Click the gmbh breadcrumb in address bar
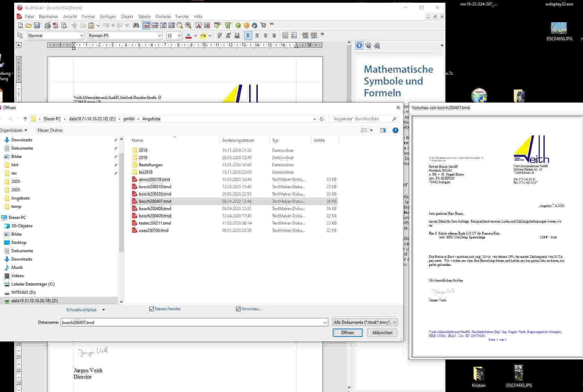The image size is (583, 392). coord(129,119)
